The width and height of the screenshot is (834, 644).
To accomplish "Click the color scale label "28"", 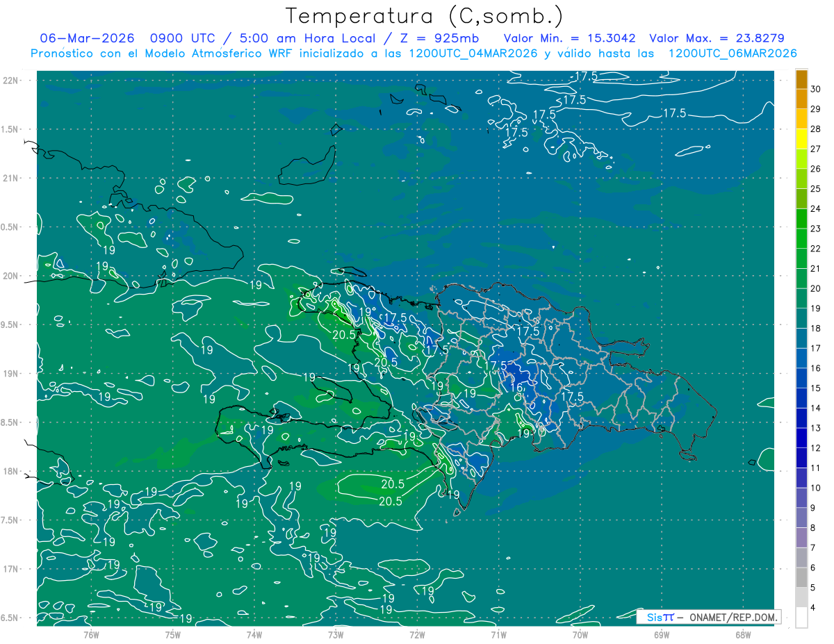I will [x=816, y=129].
